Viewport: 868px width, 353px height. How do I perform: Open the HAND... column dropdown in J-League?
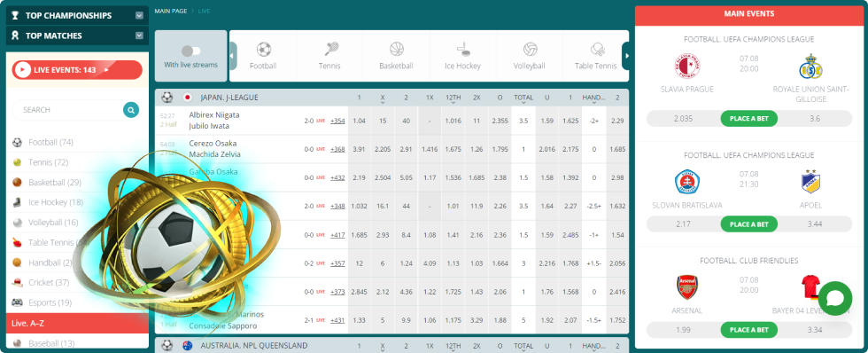593,98
